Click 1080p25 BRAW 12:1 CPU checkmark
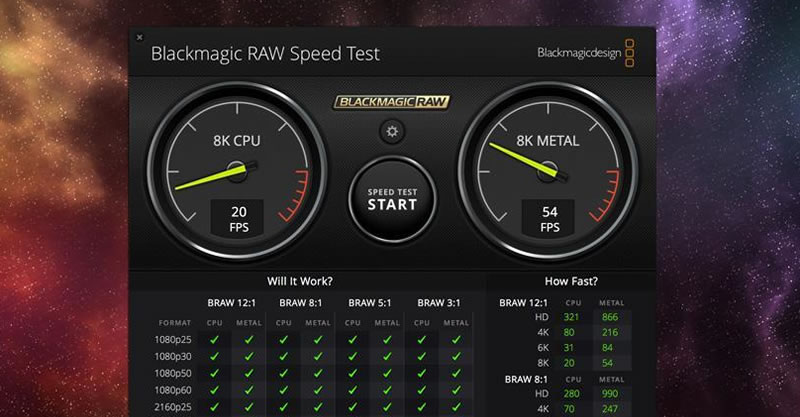 click(214, 339)
